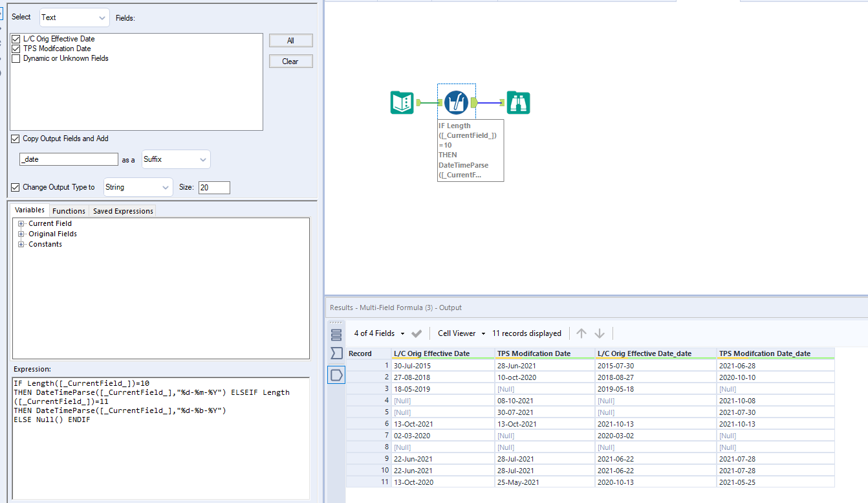Uncheck the L/C Orig Effective Date field

pos(16,39)
